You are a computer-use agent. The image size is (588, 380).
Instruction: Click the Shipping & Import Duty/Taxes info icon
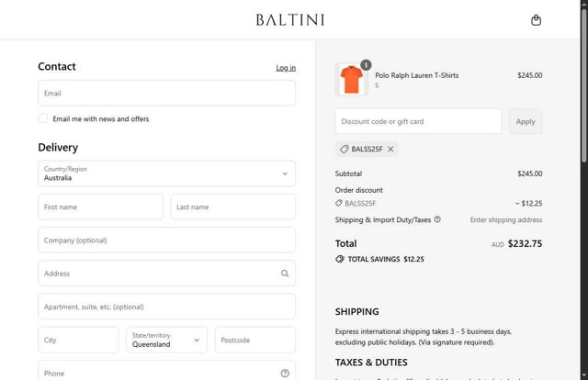[437, 219]
